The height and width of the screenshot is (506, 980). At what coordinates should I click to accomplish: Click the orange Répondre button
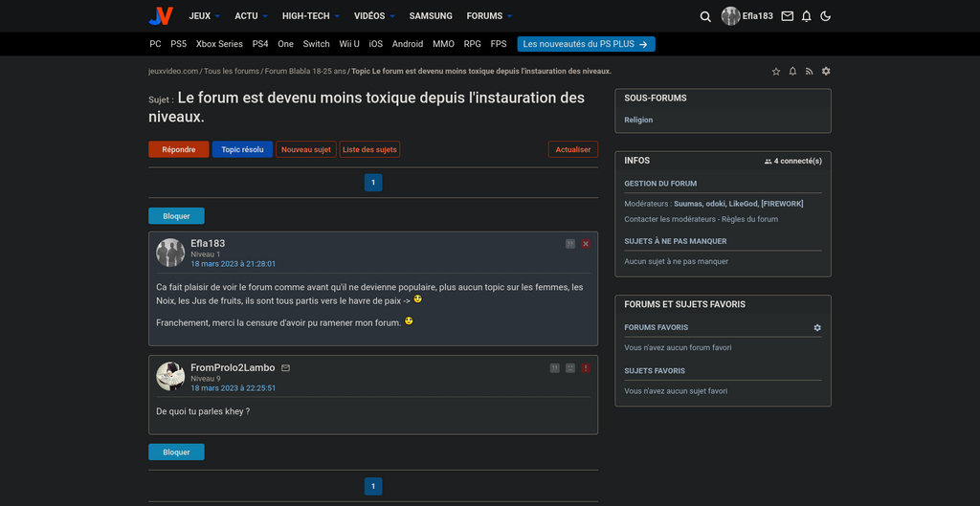point(178,149)
